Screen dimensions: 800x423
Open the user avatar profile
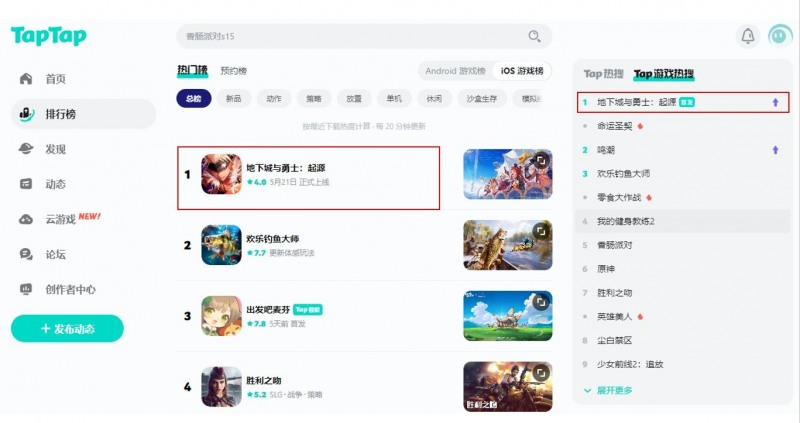click(780, 36)
